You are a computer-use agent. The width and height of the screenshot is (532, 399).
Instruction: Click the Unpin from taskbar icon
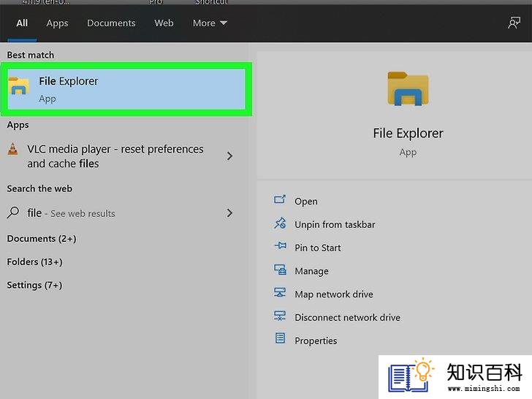(280, 223)
